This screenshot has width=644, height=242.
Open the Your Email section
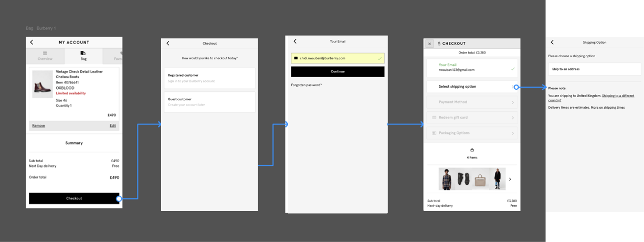[472, 68]
